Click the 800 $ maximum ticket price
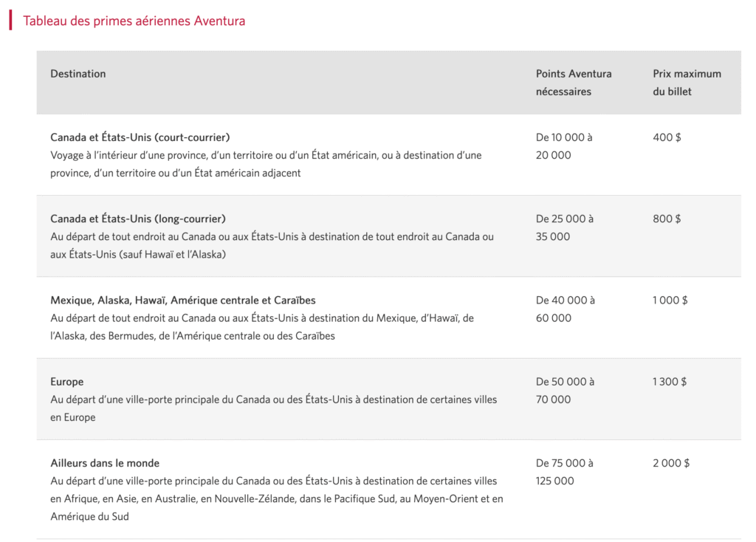Viewport: 756px width, 542px height. pos(667,219)
